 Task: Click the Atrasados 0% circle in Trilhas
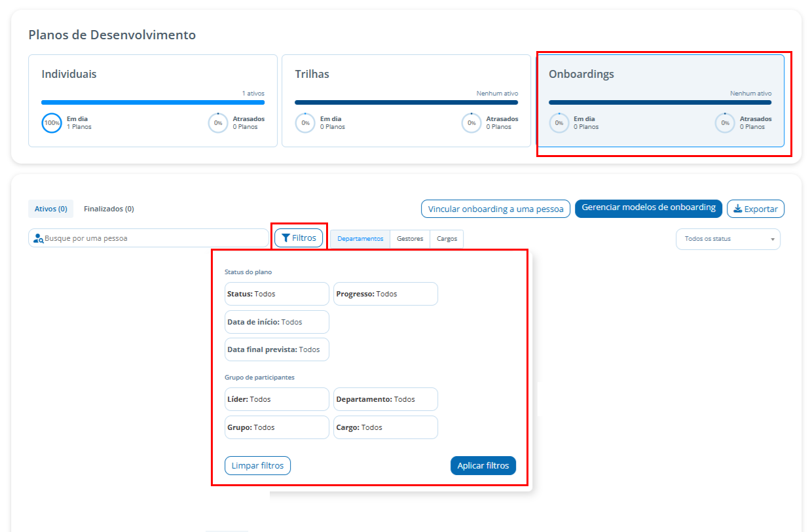pos(471,123)
